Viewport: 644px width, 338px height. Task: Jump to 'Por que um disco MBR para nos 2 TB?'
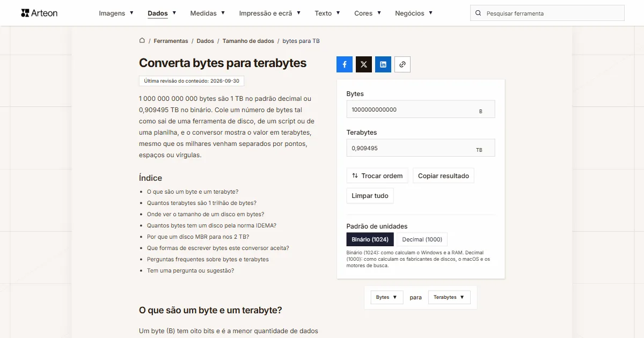[198, 237]
